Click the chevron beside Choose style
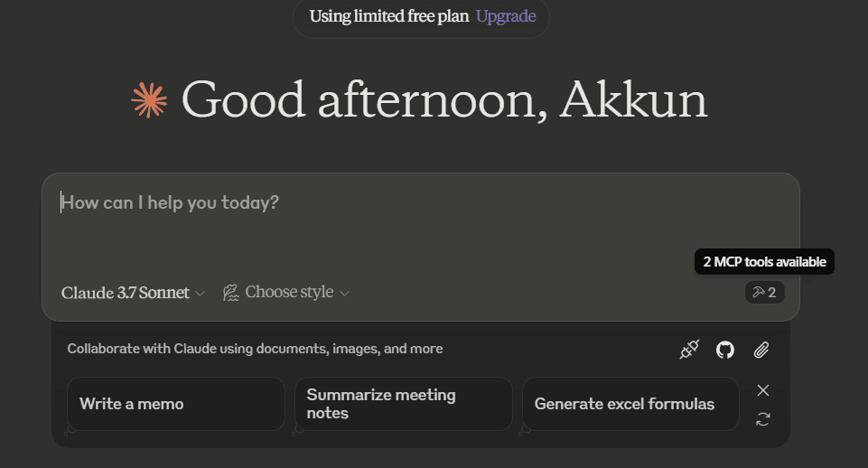The height and width of the screenshot is (468, 868). click(344, 294)
